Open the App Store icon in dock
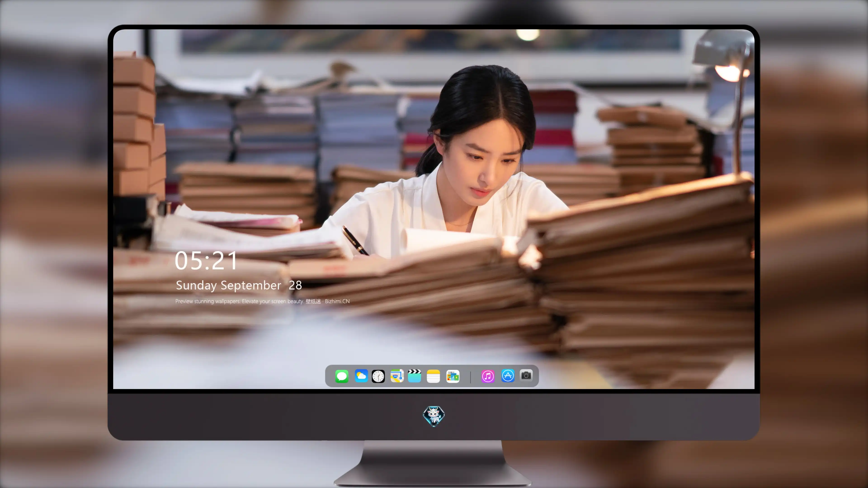 508,376
